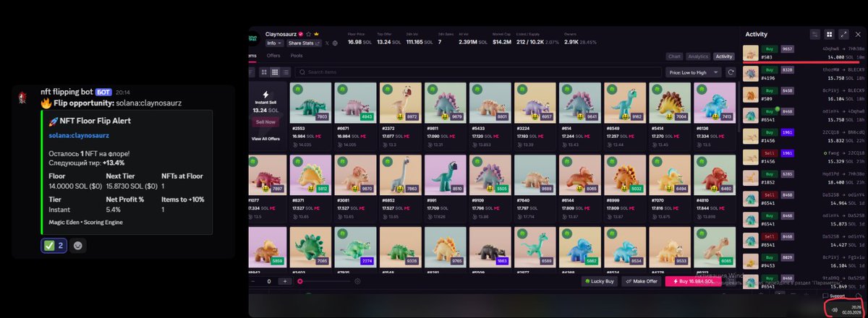Open activity entry #509 thumbnail
Image resolution: width=868 pixels, height=318 pixels.
pos(751,95)
